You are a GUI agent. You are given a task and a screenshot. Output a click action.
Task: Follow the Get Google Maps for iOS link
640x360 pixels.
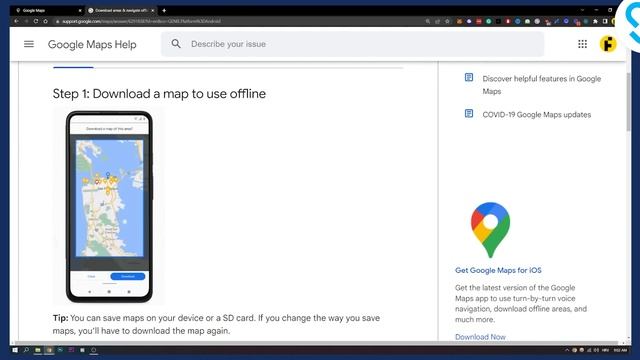point(498,270)
